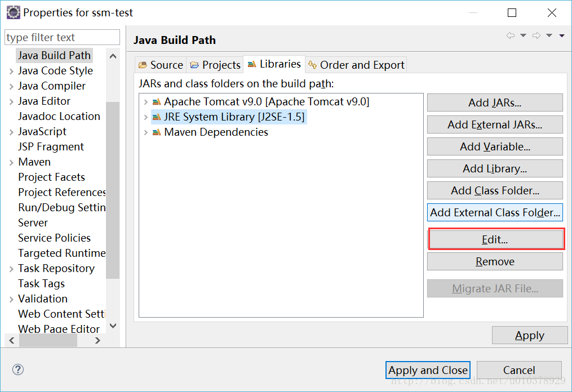Click the forward navigation arrow icon

click(536, 35)
